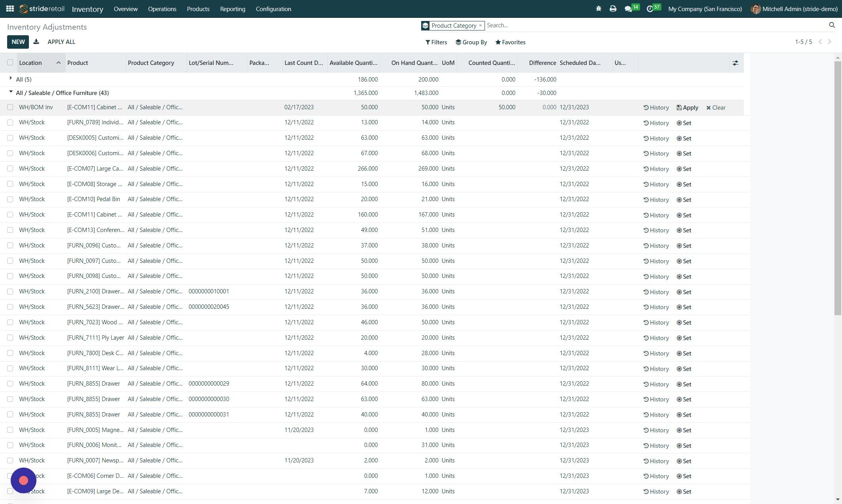Toggle the select-all header checkbox
Viewport: 842px width, 504px height.
coord(10,63)
